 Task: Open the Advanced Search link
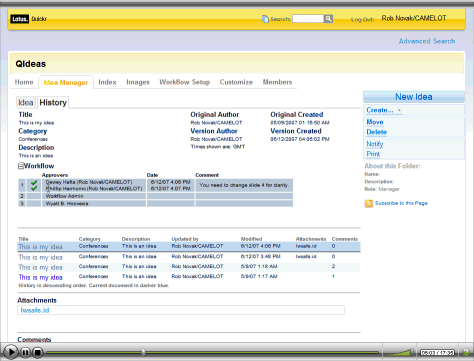[x=427, y=41]
